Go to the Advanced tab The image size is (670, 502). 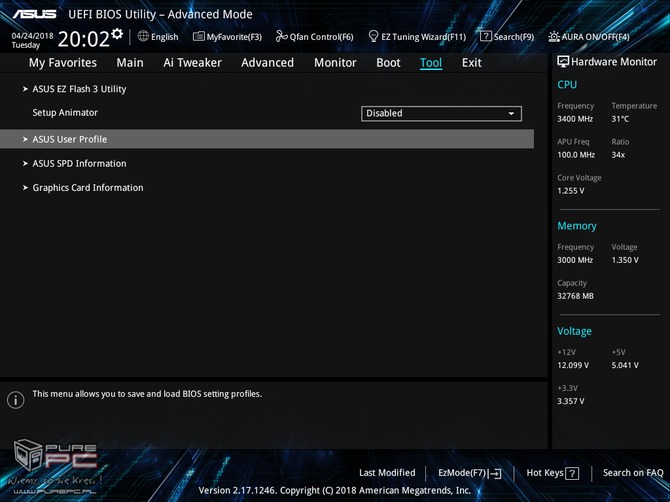click(267, 63)
